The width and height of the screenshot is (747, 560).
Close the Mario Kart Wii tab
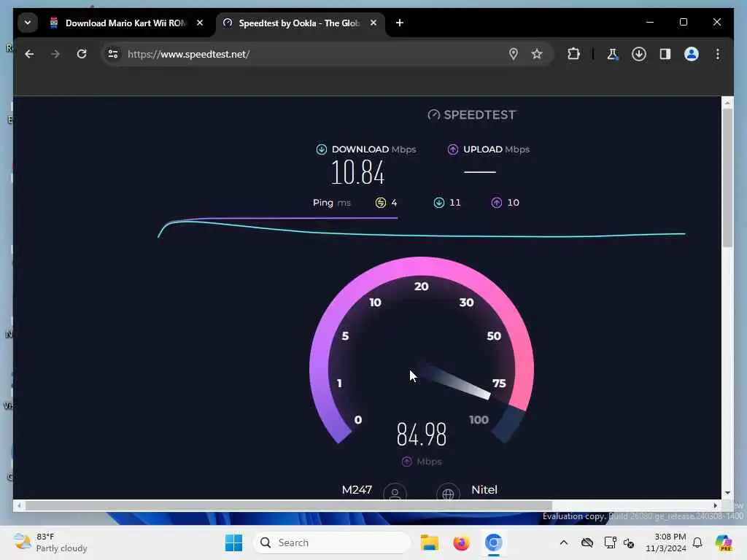click(x=200, y=23)
